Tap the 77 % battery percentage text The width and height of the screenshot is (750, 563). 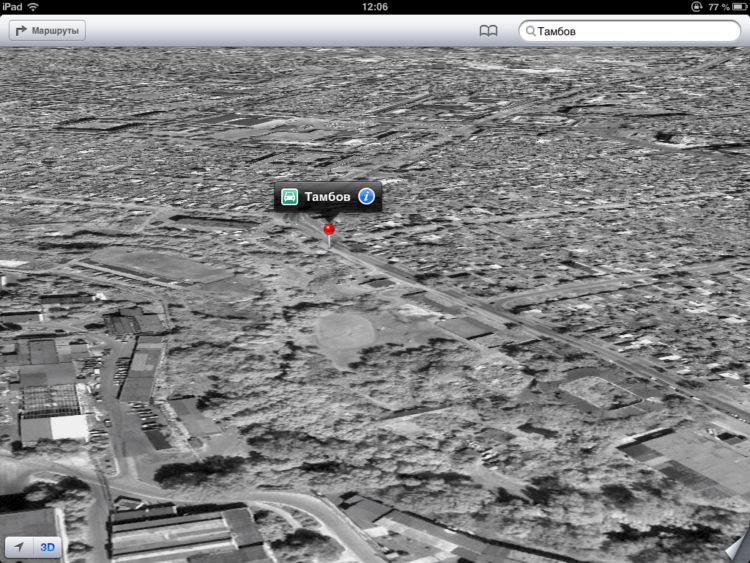click(719, 7)
